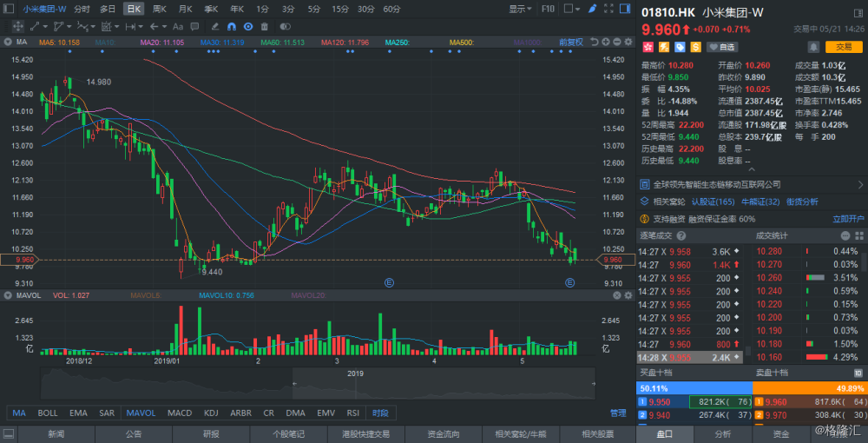Delete drawings with the trash icon
Viewport: 868px width, 443px height.
point(265,26)
